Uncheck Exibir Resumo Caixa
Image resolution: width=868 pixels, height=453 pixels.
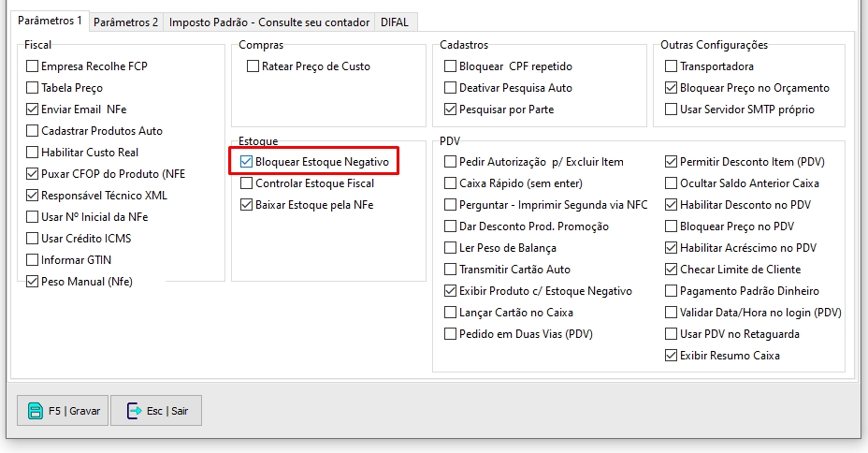672,356
